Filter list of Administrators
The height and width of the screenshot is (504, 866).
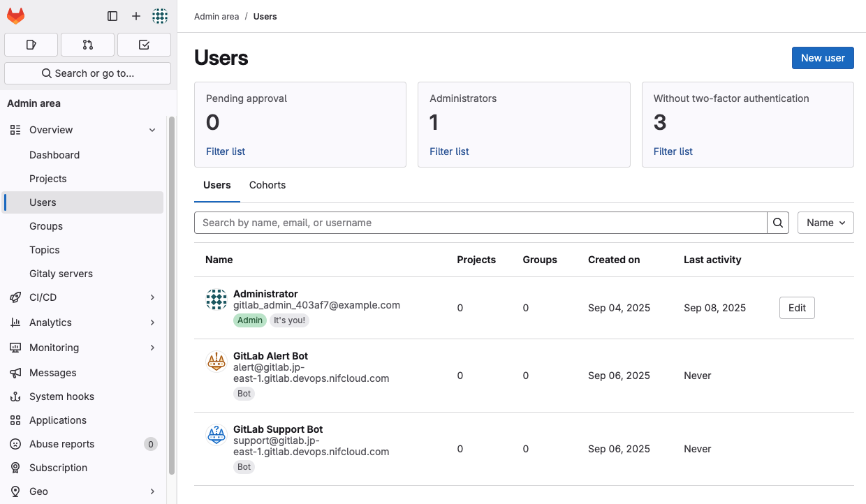pyautogui.click(x=449, y=151)
